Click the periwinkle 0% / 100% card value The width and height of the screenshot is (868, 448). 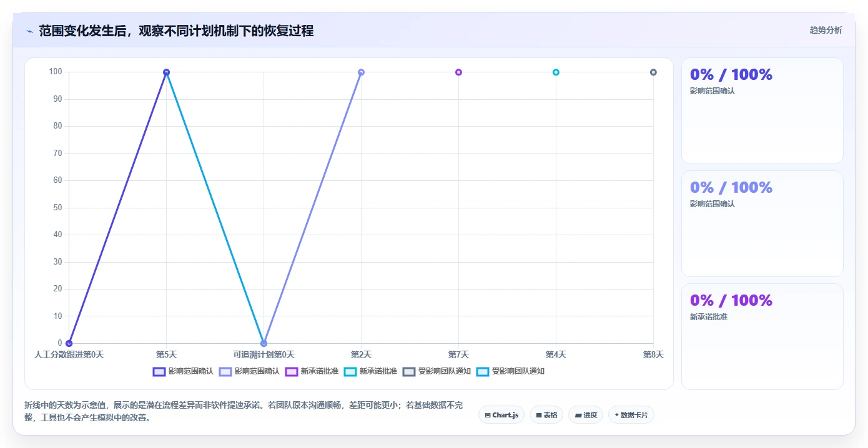click(731, 187)
